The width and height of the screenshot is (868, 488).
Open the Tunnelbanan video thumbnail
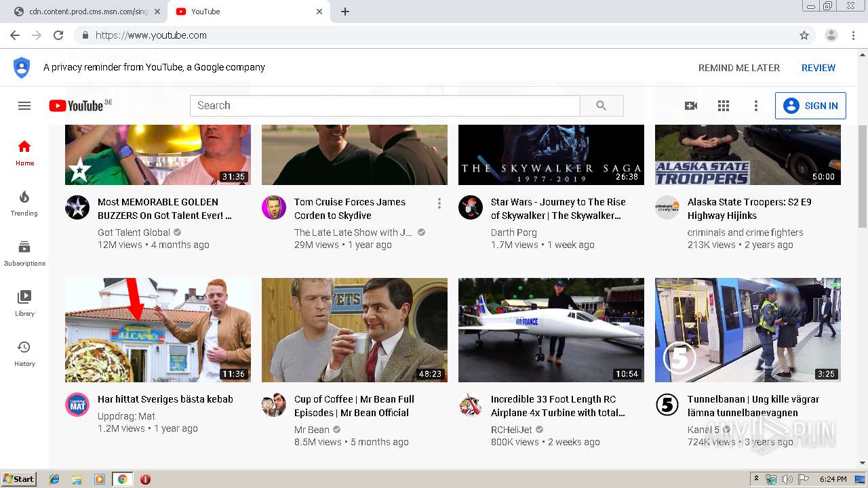pyautogui.click(x=748, y=330)
